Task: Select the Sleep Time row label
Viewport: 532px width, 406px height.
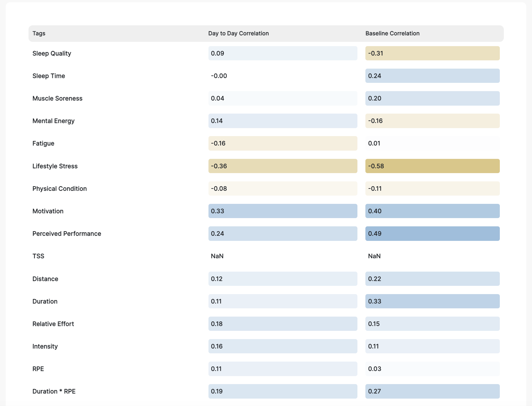Action: point(48,76)
